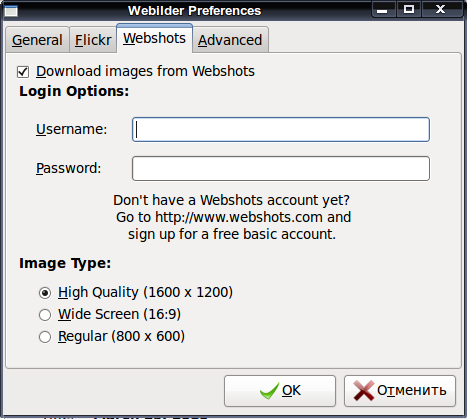The width and height of the screenshot is (467, 419).
Task: Confirm preferences with the OK button
Action: 280,391
